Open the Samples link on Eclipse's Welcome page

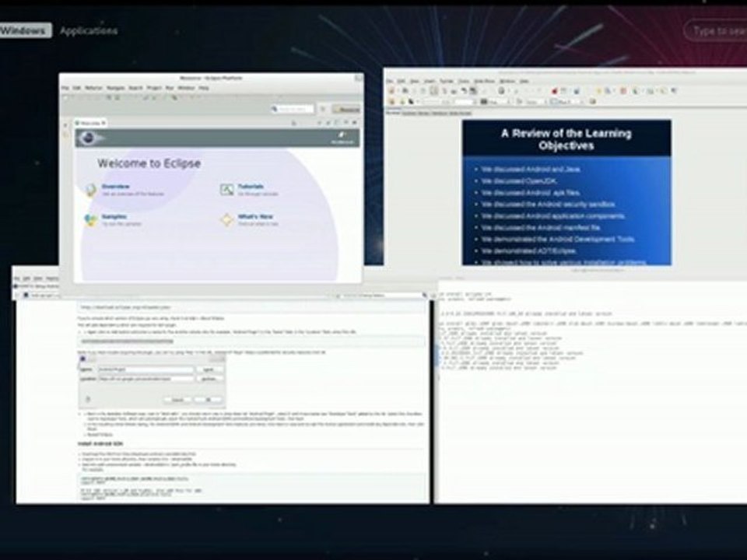point(114,216)
